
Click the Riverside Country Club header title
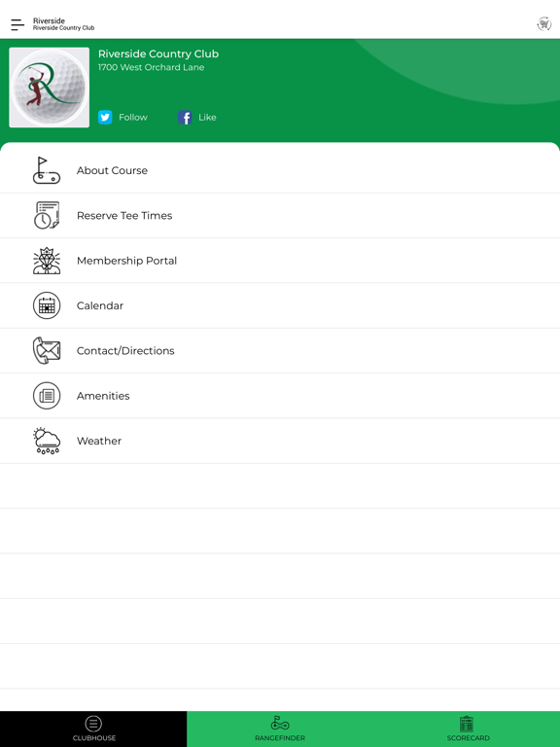(x=158, y=53)
